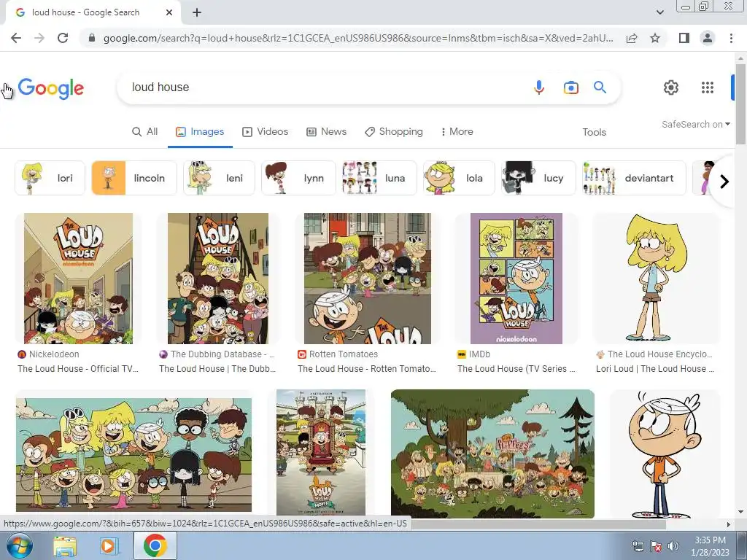Open the Rotten Tomatoes image result

[368, 279]
